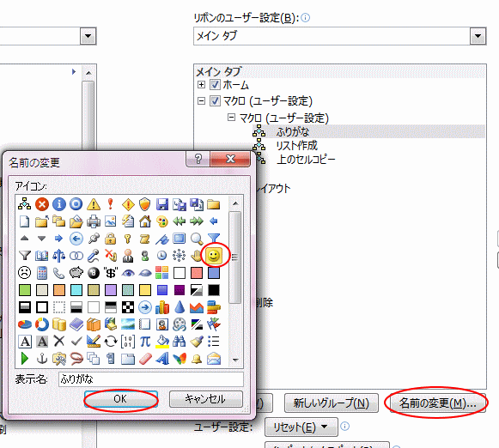Toggle the ホーム tab checkbox
This screenshot has height=448, width=499.
click(x=215, y=85)
